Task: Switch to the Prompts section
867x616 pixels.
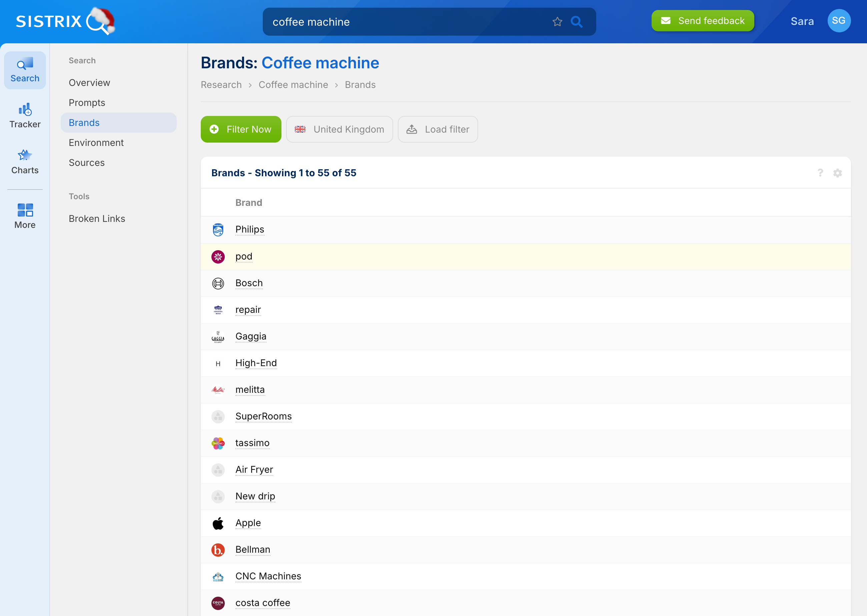Action: pyautogui.click(x=87, y=102)
